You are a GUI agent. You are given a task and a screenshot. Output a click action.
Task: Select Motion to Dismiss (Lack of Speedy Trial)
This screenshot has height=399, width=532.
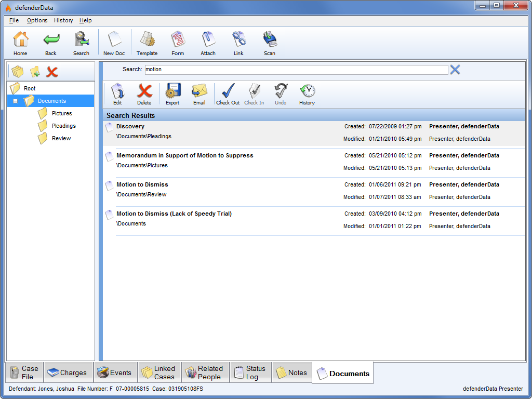(314, 220)
